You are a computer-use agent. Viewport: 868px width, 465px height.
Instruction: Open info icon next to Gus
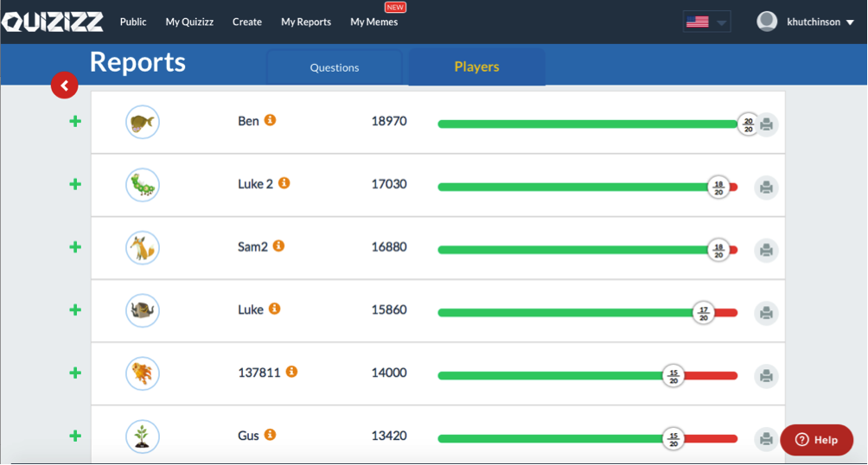coord(270,435)
